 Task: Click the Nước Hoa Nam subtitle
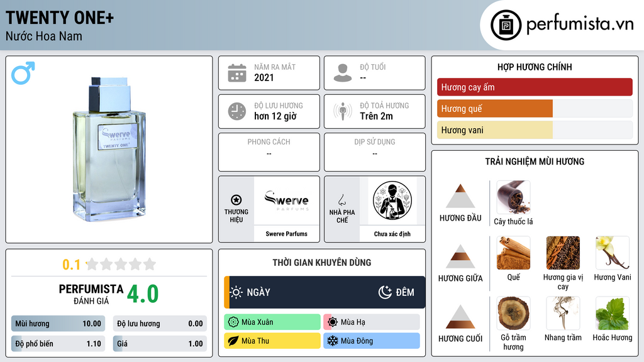[44, 36]
